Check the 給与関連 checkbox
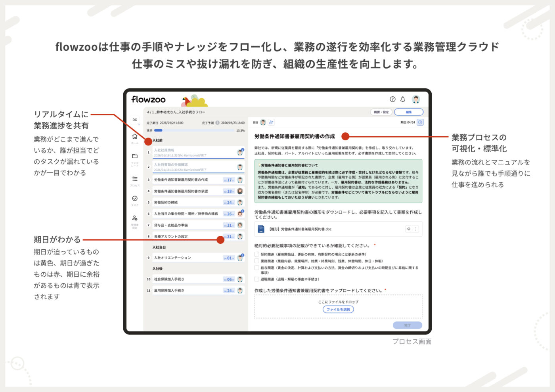Screen dimensions: 555x392 pos(257,268)
